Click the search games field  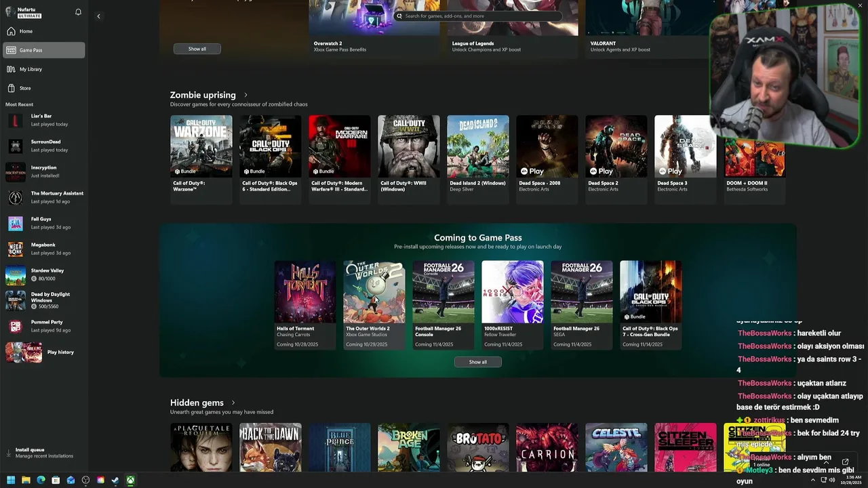coord(478,16)
